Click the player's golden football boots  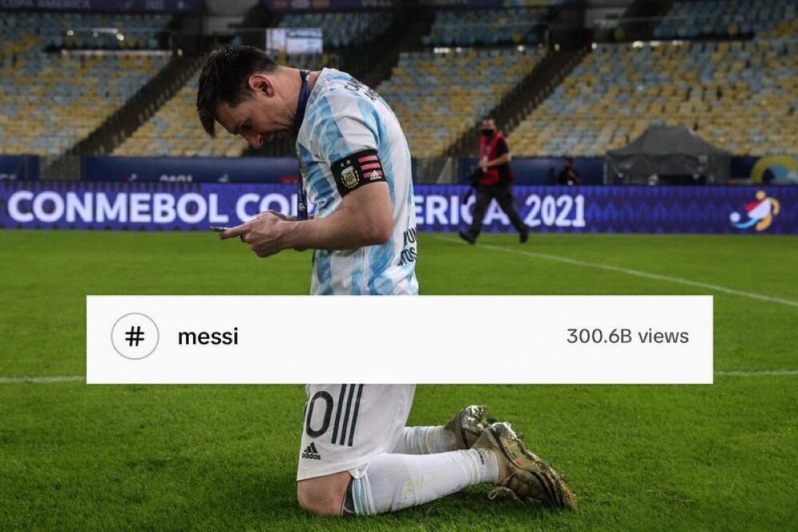[x=512, y=455]
